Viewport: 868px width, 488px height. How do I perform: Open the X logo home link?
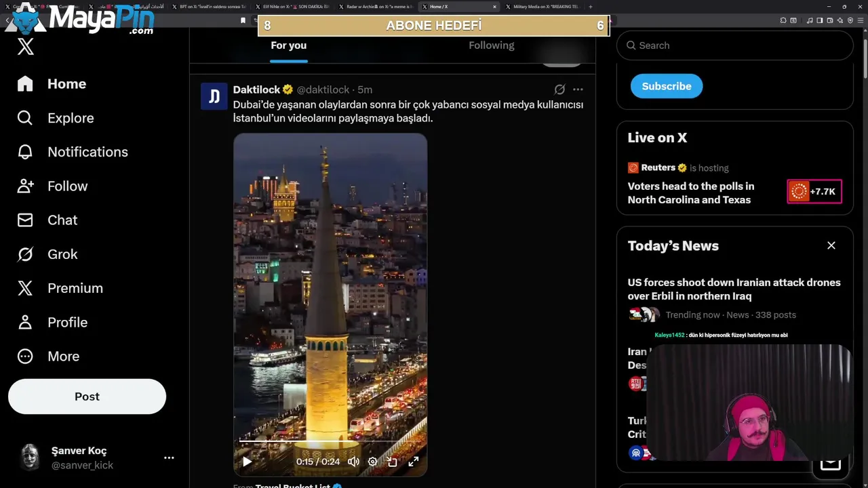click(x=25, y=47)
